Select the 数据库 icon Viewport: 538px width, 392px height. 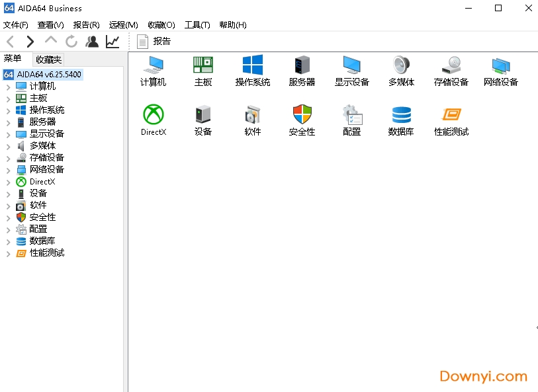[x=401, y=120]
